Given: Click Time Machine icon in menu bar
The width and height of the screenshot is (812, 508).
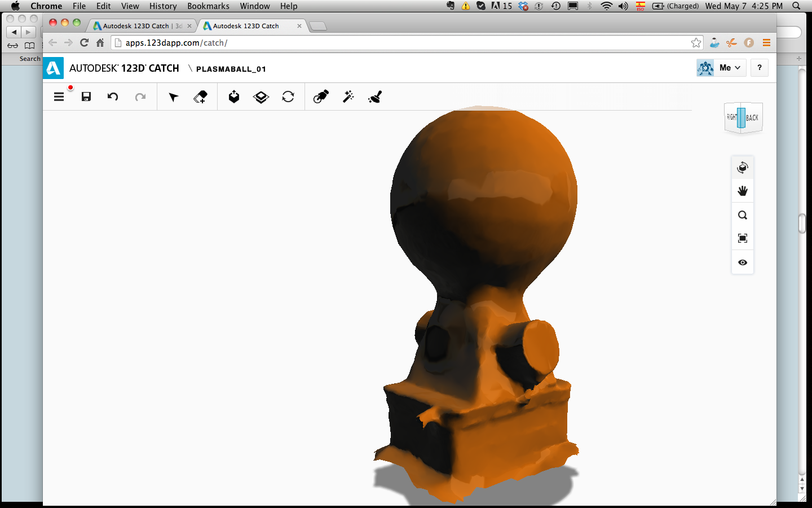Looking at the screenshot, I should pyautogui.click(x=556, y=6).
